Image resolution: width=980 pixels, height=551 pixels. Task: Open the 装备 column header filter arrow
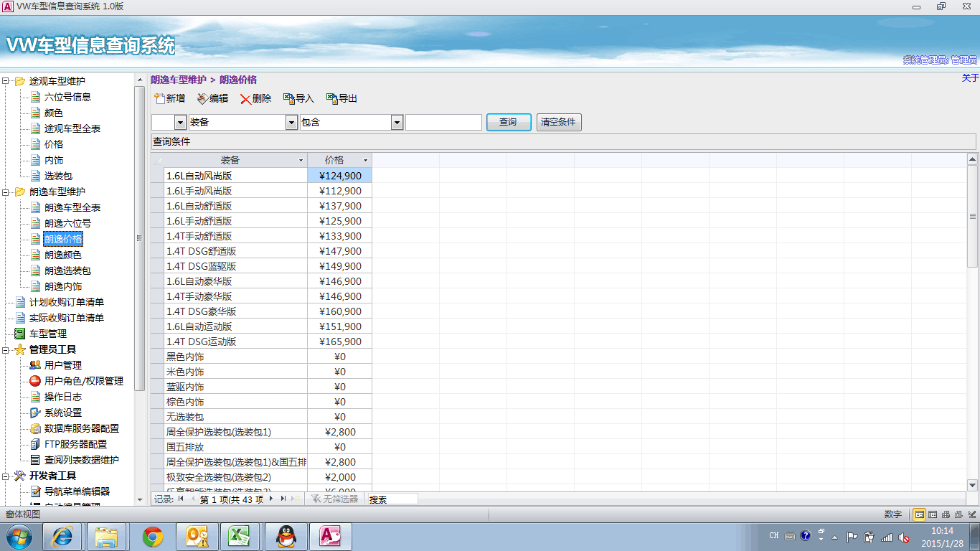tap(301, 160)
